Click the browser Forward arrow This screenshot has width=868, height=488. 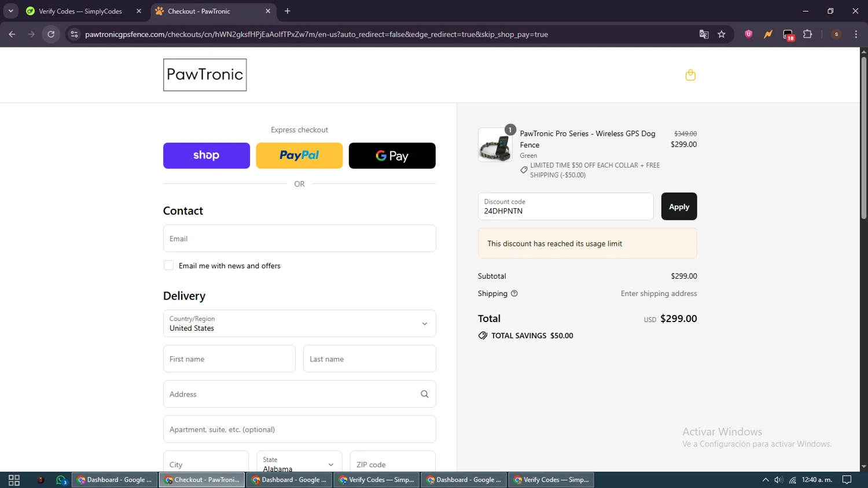click(31, 34)
